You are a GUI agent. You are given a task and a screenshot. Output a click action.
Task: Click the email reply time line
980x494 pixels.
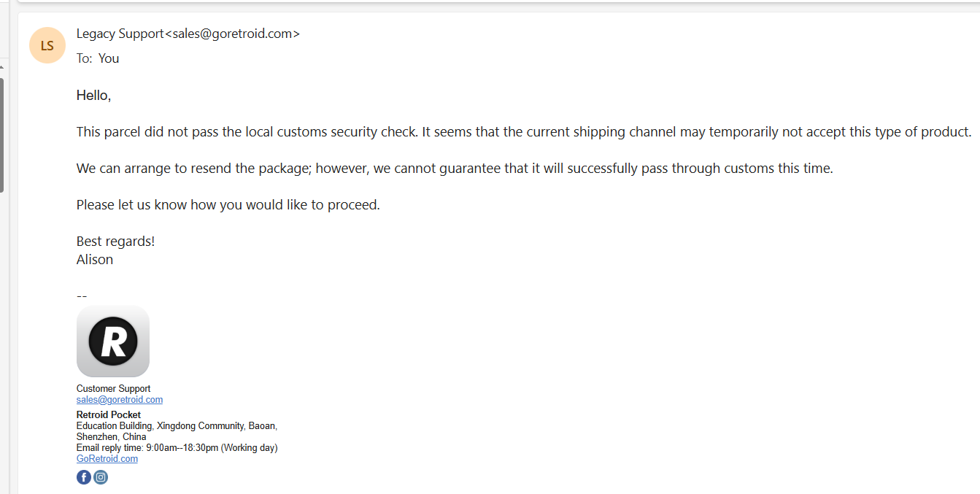click(x=177, y=448)
